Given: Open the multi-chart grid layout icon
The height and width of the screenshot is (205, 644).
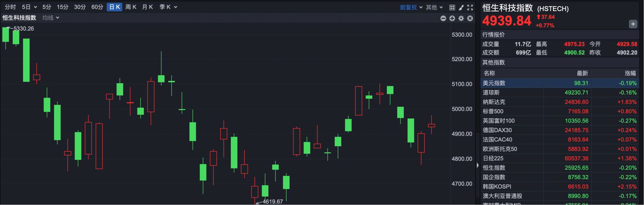Looking at the screenshot, I should click(x=452, y=7).
